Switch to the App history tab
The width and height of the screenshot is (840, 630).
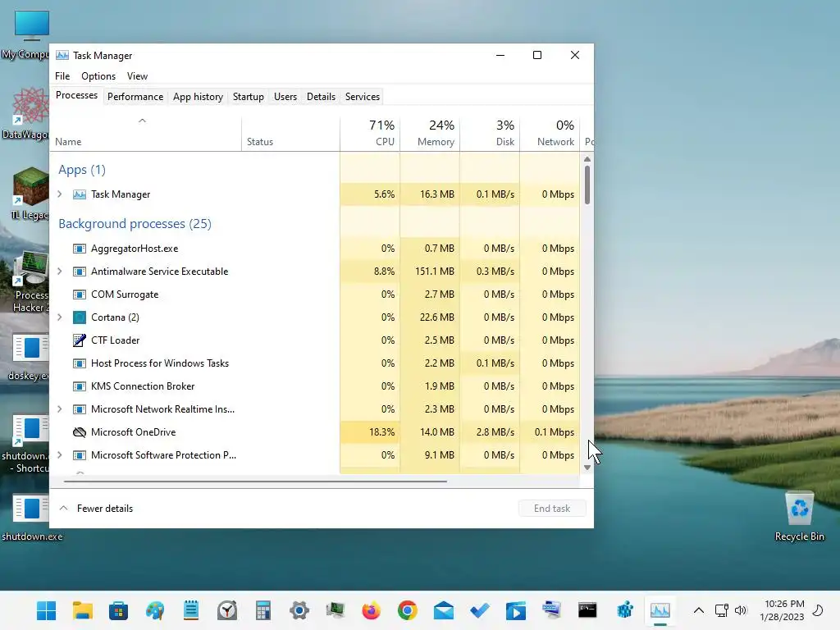[x=198, y=97]
